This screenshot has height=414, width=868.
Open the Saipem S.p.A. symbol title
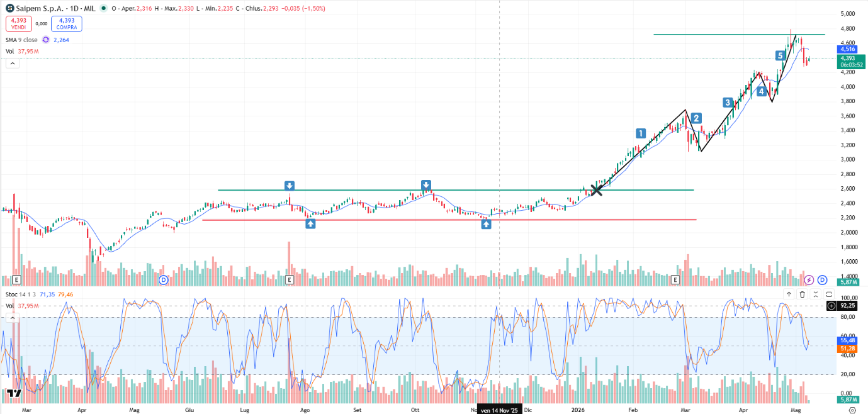coord(57,9)
